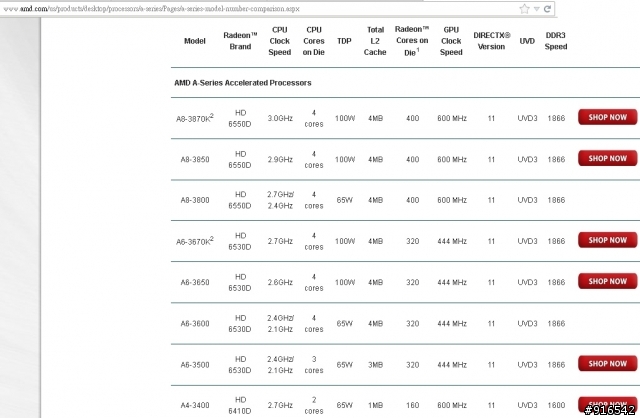Select the Total L2 Cache header
This screenshot has width=640, height=418.
tap(375, 41)
